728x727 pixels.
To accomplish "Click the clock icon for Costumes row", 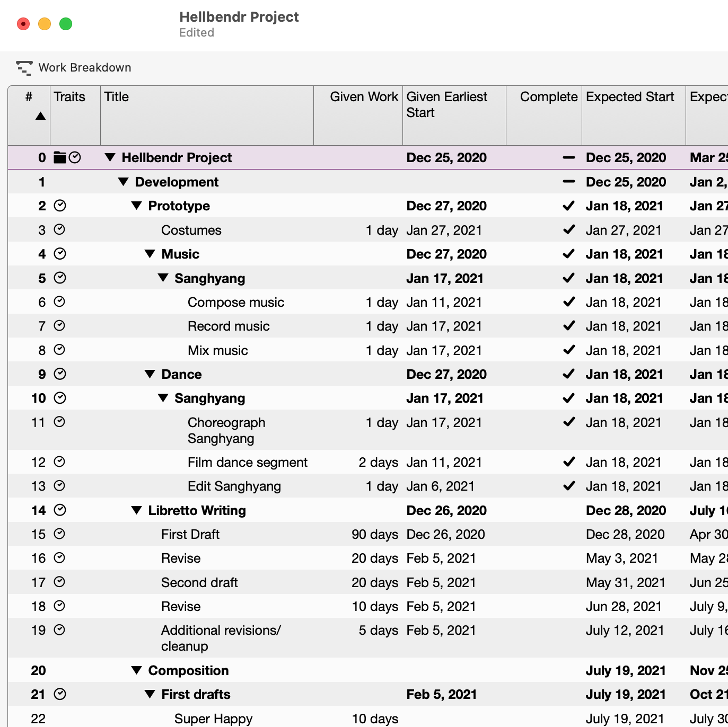I will (59, 229).
